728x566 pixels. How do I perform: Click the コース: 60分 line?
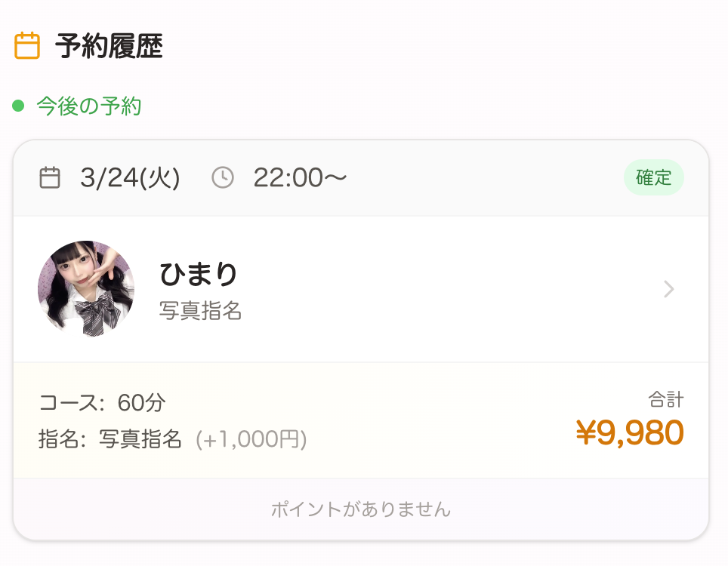102,403
